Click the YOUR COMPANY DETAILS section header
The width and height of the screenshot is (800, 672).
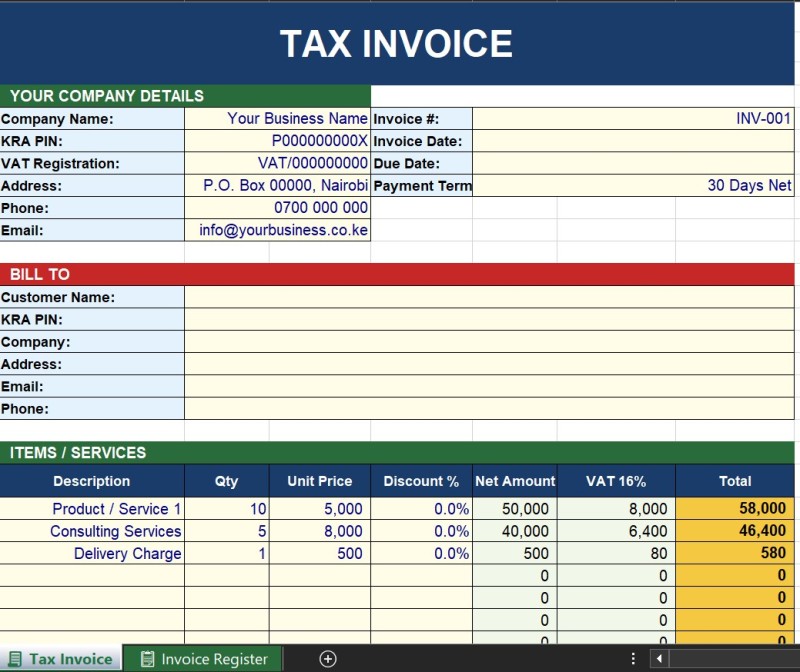tap(185, 96)
